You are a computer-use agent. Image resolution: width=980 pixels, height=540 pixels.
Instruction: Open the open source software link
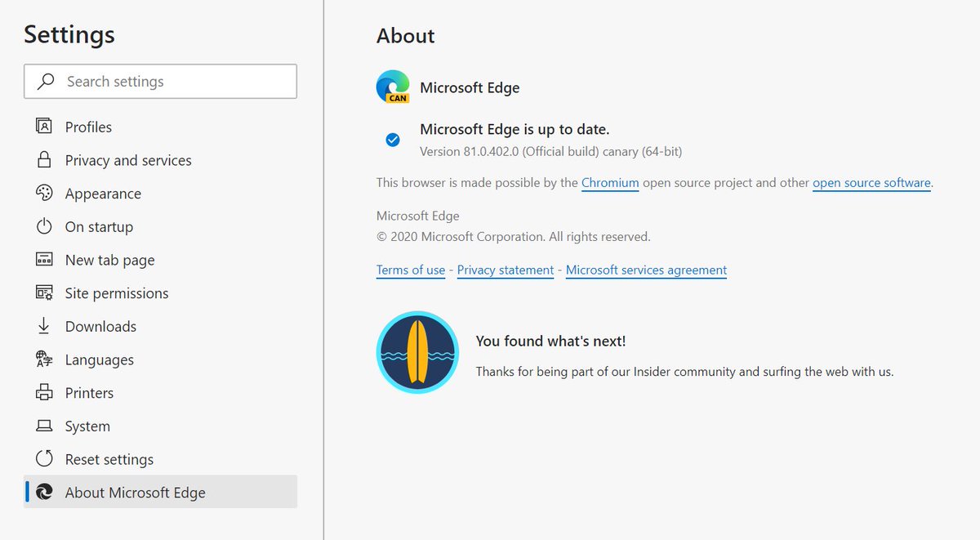pos(871,183)
